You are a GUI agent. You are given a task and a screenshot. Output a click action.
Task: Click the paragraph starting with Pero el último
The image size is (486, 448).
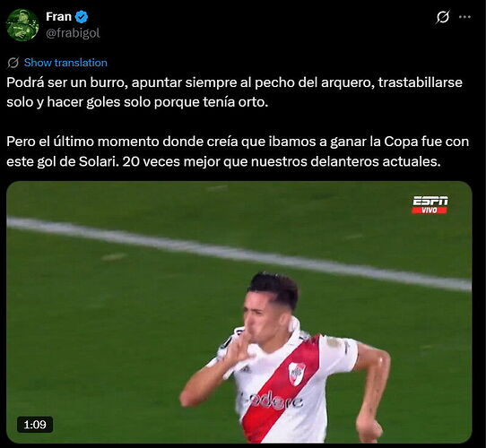238,151
